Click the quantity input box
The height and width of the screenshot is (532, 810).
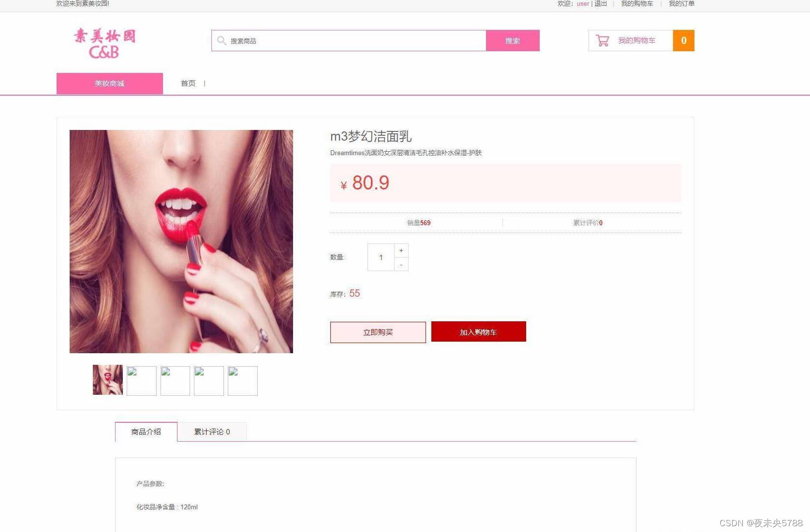click(381, 258)
